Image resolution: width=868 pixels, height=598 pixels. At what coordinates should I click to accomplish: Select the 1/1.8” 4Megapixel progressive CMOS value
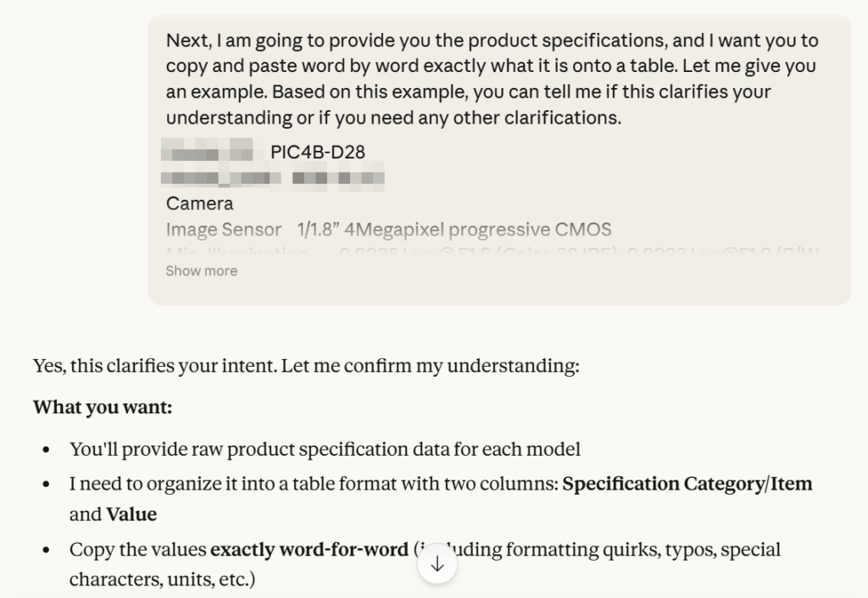click(x=454, y=230)
